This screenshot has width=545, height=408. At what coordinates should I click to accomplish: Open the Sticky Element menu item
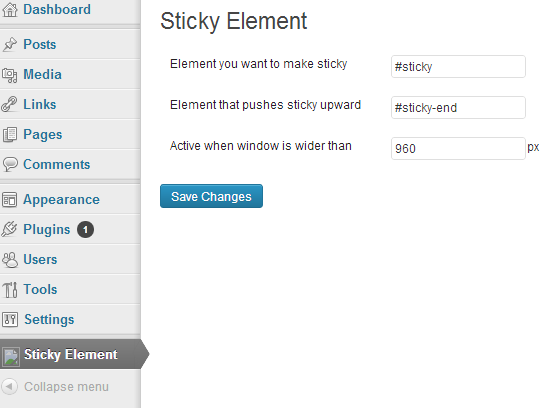(71, 354)
